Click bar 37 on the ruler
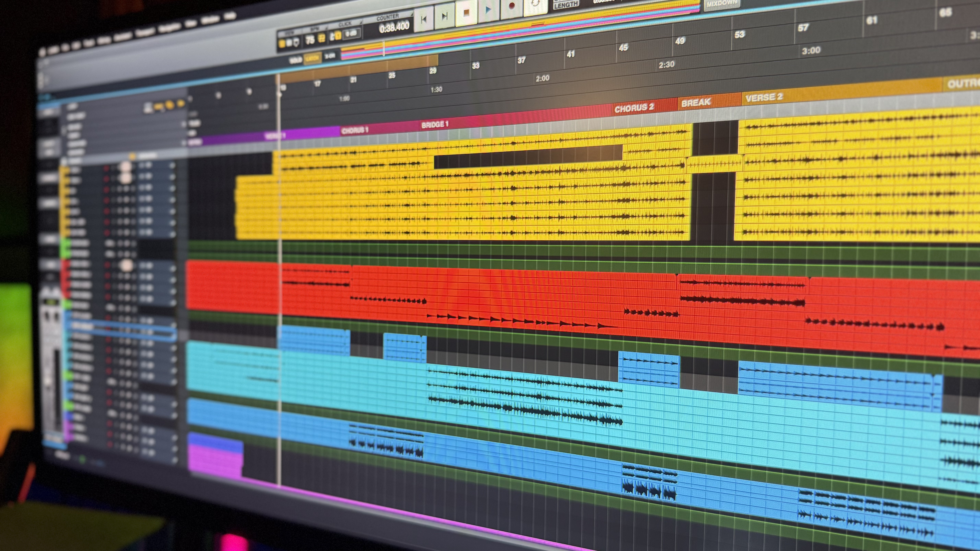980x551 pixels. pos(521,60)
